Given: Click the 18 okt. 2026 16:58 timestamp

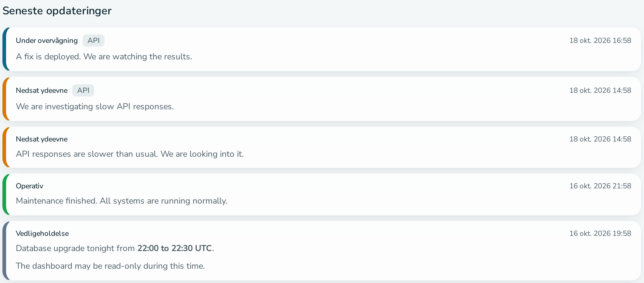Looking at the screenshot, I should (x=600, y=40).
